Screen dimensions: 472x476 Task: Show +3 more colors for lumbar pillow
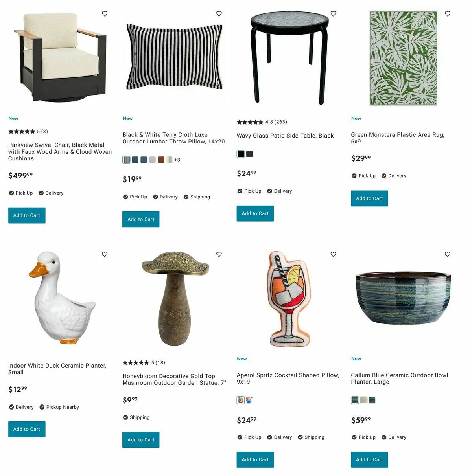pyautogui.click(x=177, y=160)
